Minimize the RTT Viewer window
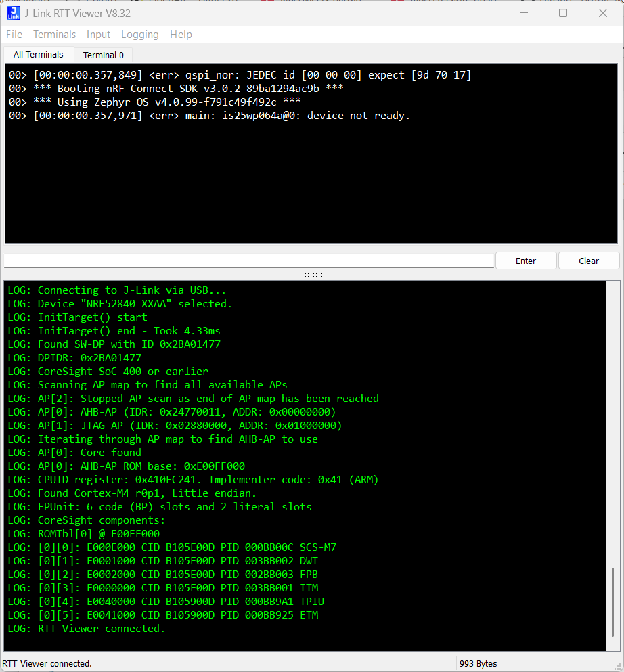624x672 pixels. (x=522, y=13)
